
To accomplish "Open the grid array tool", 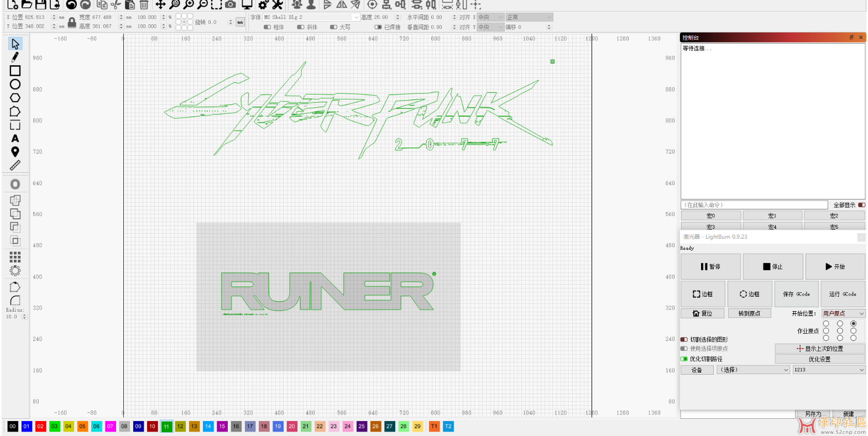I will click(x=15, y=257).
